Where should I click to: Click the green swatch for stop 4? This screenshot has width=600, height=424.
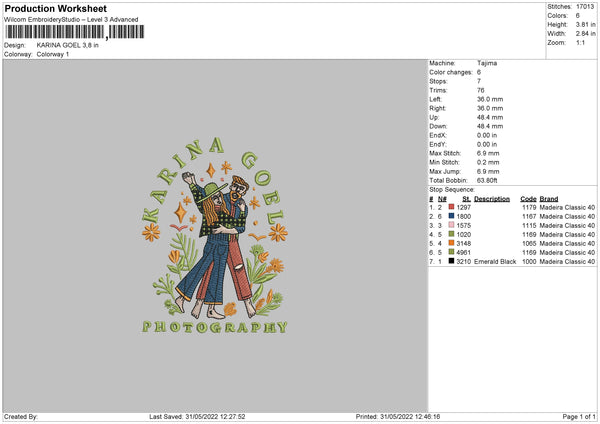point(451,234)
